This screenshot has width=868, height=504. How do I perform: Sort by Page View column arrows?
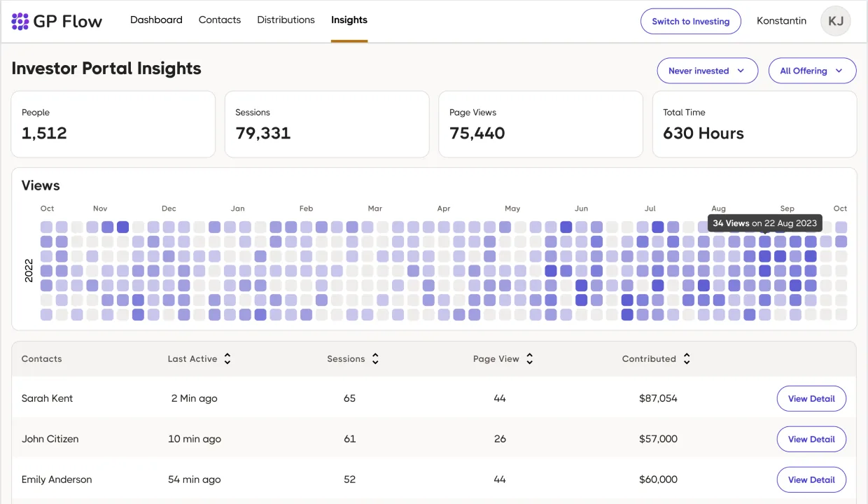pyautogui.click(x=530, y=359)
